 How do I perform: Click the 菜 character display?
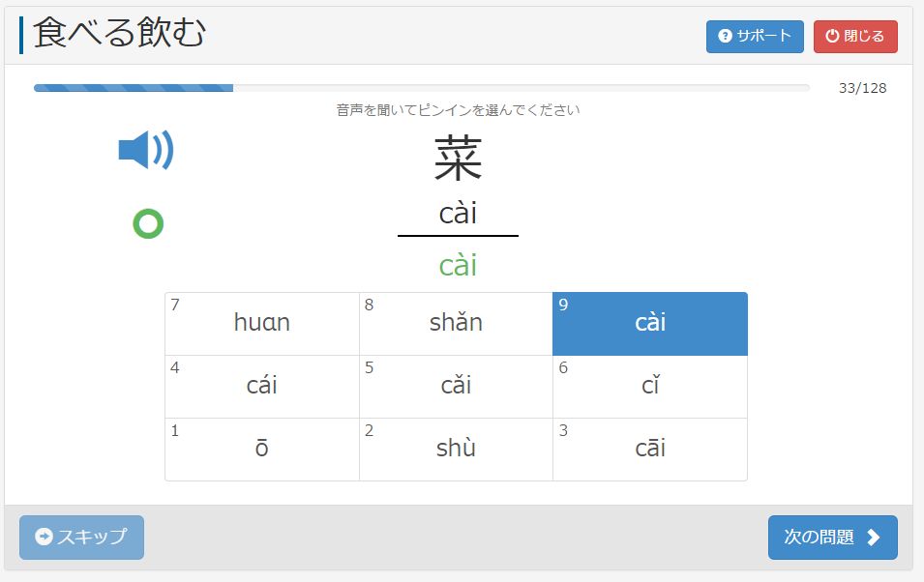[458, 160]
